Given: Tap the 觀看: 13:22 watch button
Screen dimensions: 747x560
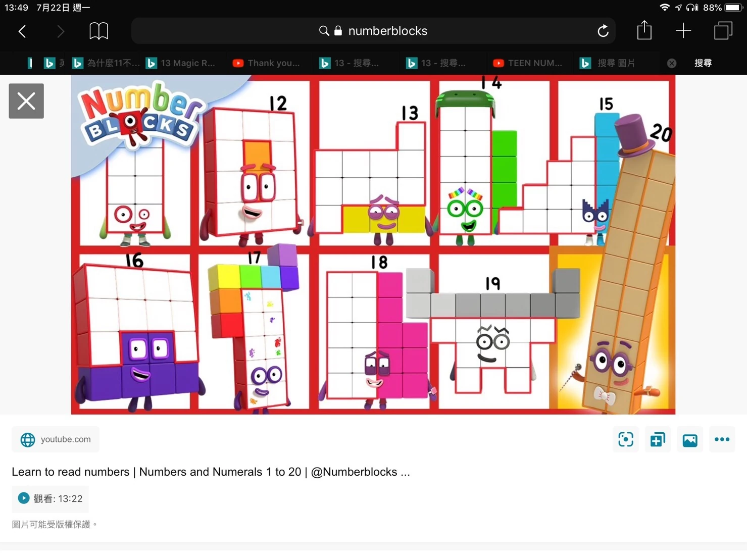Looking at the screenshot, I should pos(50,498).
